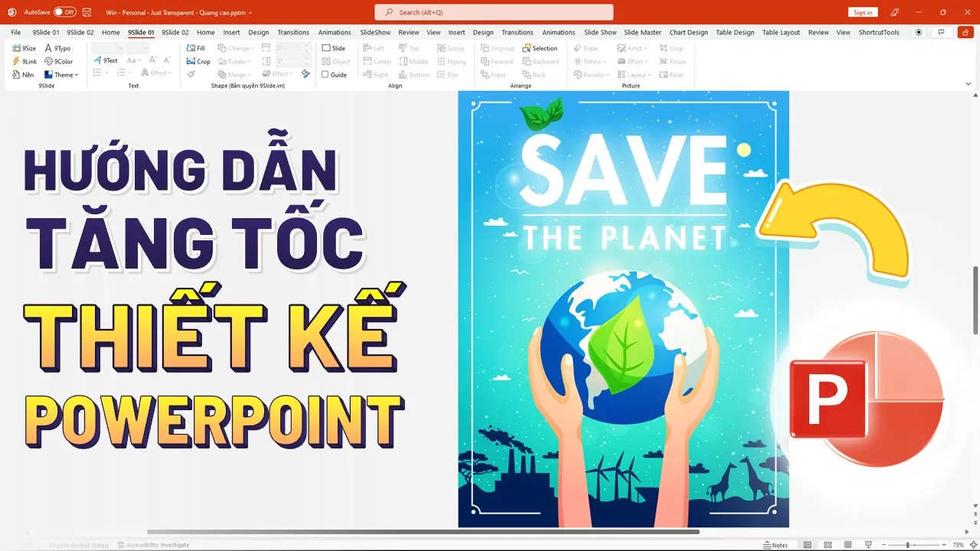Screen dimensions: 980x551
Task: Click Accessibility: Investigate in status bar
Action: click(x=153, y=545)
